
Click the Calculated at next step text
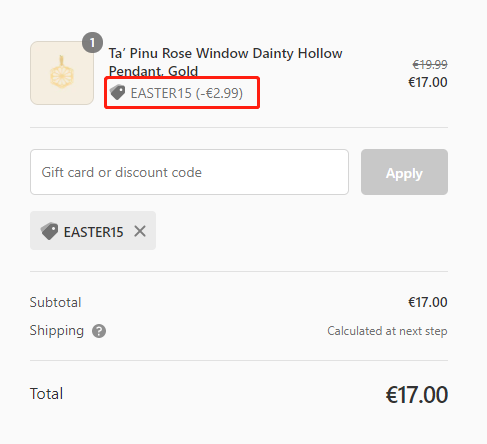387,331
